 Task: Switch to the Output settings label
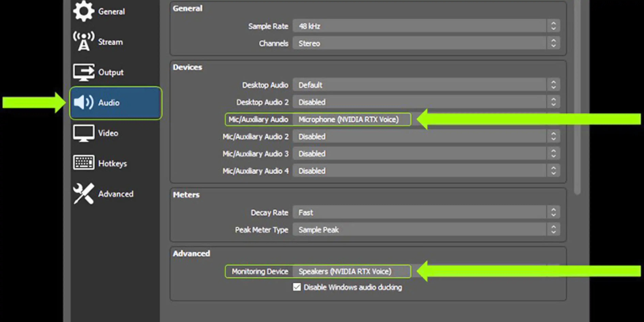(x=111, y=73)
